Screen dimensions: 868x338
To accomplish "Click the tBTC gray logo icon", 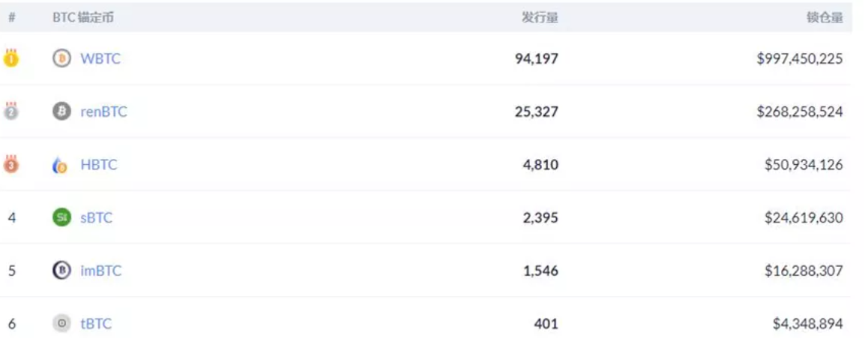I will coord(61,324).
